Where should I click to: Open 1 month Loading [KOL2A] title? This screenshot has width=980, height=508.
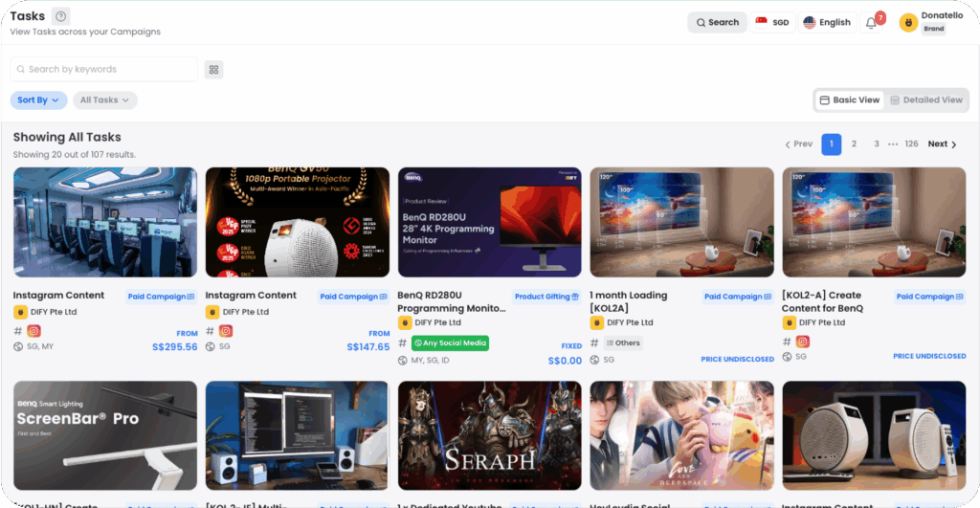click(x=629, y=301)
